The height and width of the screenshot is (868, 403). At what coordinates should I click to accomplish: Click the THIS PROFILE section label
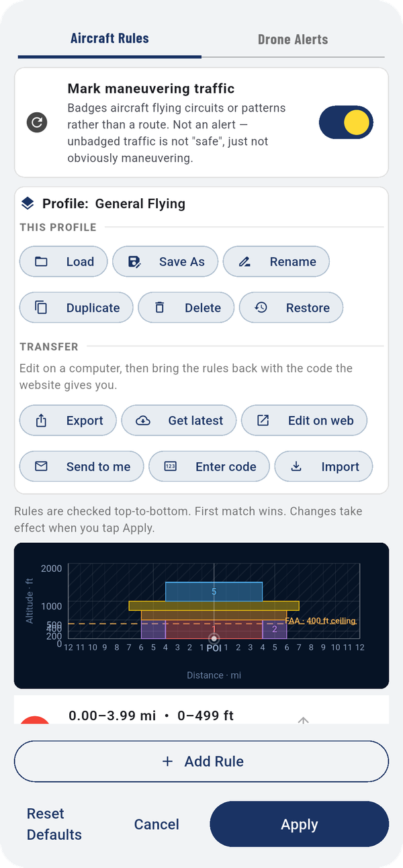click(x=58, y=228)
